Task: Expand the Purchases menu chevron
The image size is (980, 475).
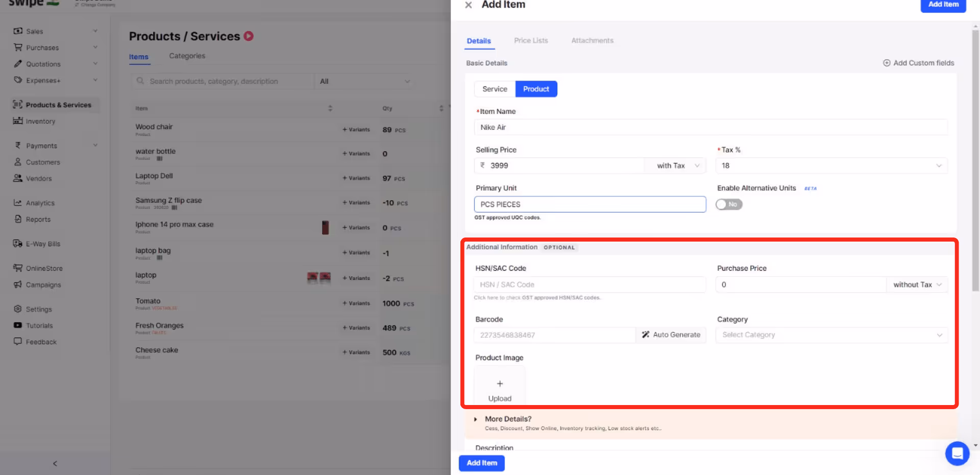Action: click(95, 47)
